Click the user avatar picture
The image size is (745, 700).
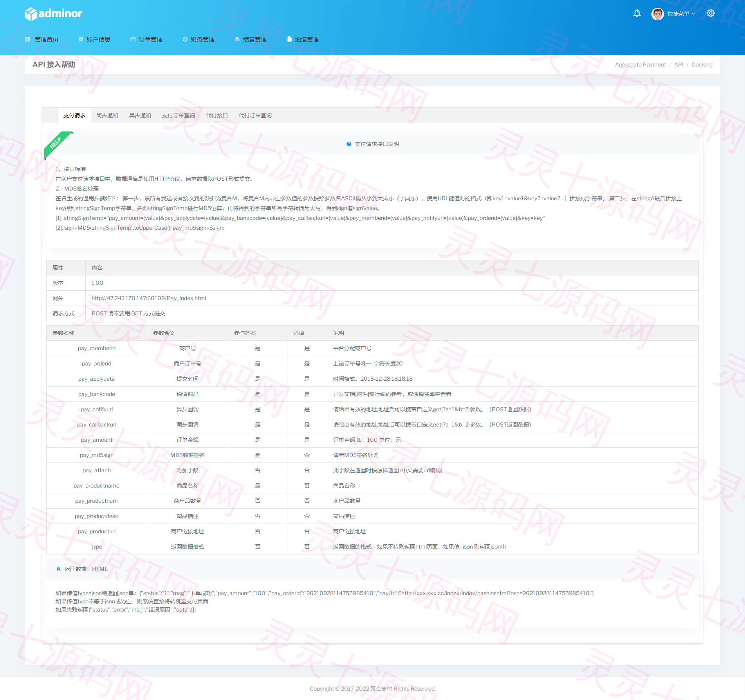(657, 14)
